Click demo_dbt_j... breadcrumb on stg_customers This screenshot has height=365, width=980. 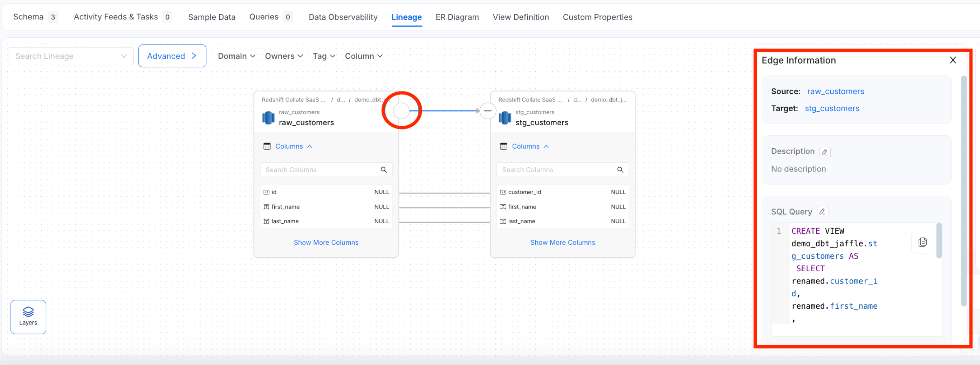point(609,100)
